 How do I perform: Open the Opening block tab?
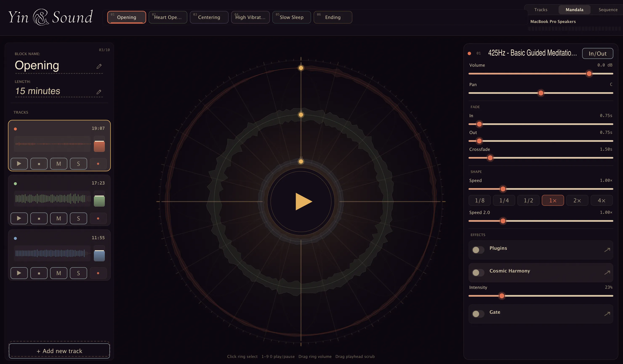[x=126, y=17]
